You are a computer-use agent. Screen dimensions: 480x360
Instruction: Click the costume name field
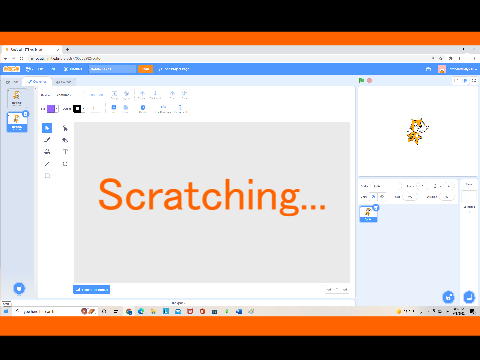pos(69,95)
